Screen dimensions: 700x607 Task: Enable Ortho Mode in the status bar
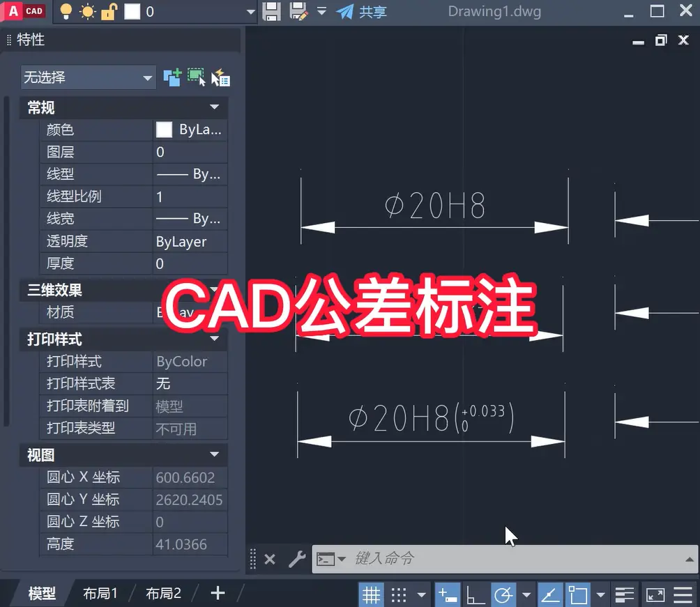tap(475, 594)
